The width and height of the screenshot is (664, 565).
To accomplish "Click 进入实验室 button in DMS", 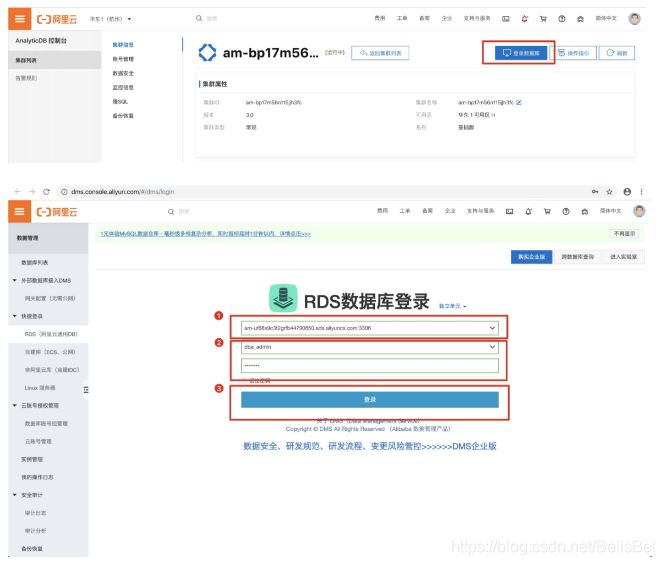I will coord(623,257).
